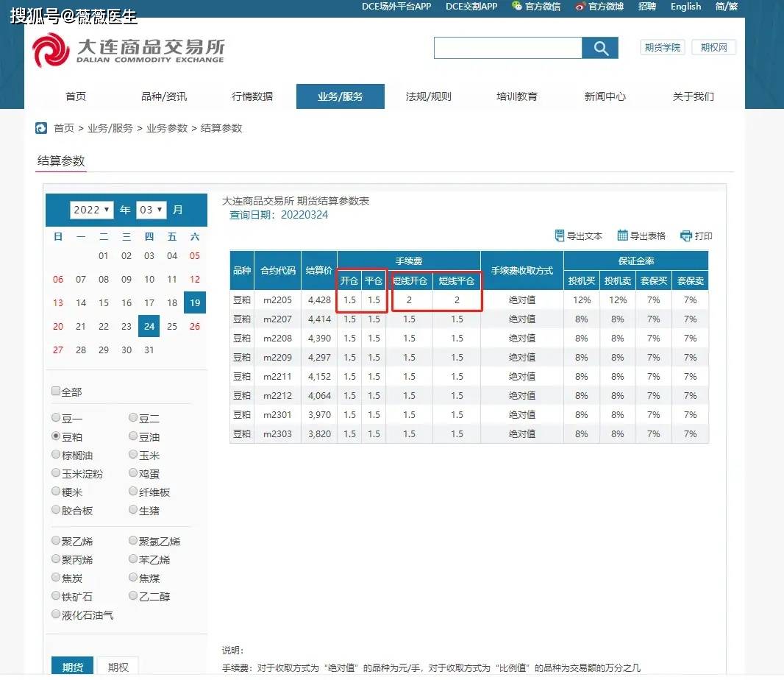The height and width of the screenshot is (680, 784).
Task: Select the 豆油 radio button
Action: 132,436
